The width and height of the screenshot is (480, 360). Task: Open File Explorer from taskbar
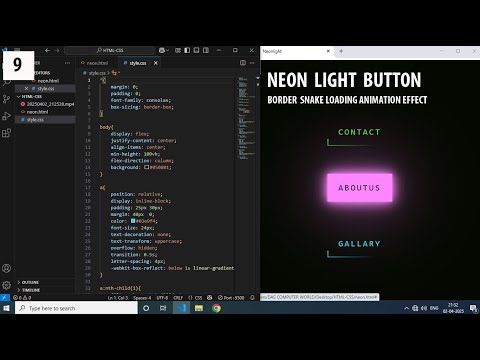(x=199, y=308)
